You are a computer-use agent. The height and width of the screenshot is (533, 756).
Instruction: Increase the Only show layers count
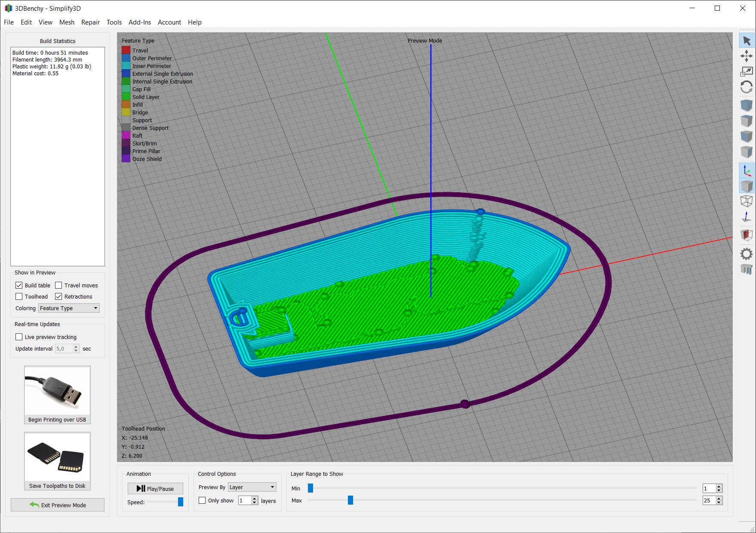255,498
